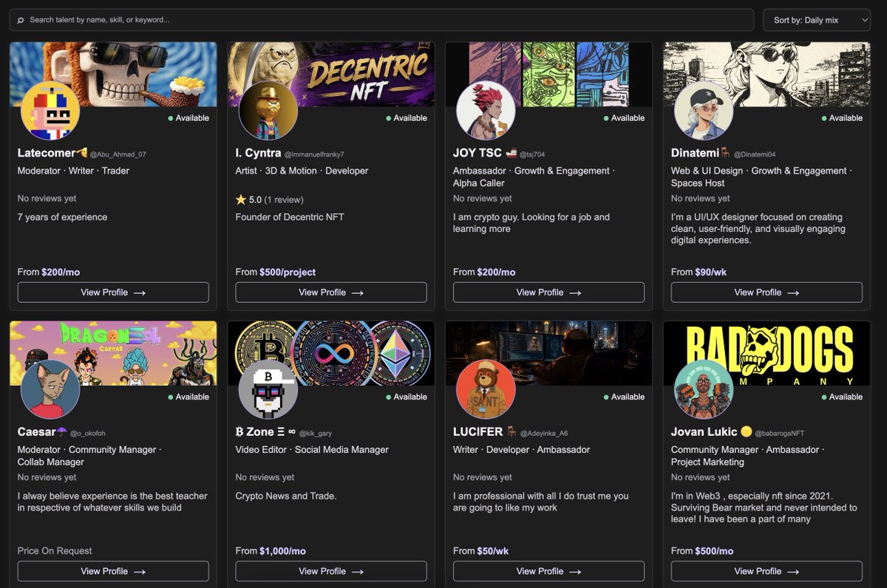Click the search magnifier icon

point(21,20)
